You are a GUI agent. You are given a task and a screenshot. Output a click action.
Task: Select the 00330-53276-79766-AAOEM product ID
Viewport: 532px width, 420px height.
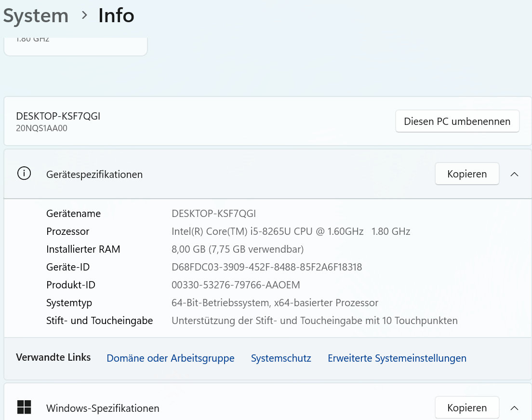coord(236,285)
